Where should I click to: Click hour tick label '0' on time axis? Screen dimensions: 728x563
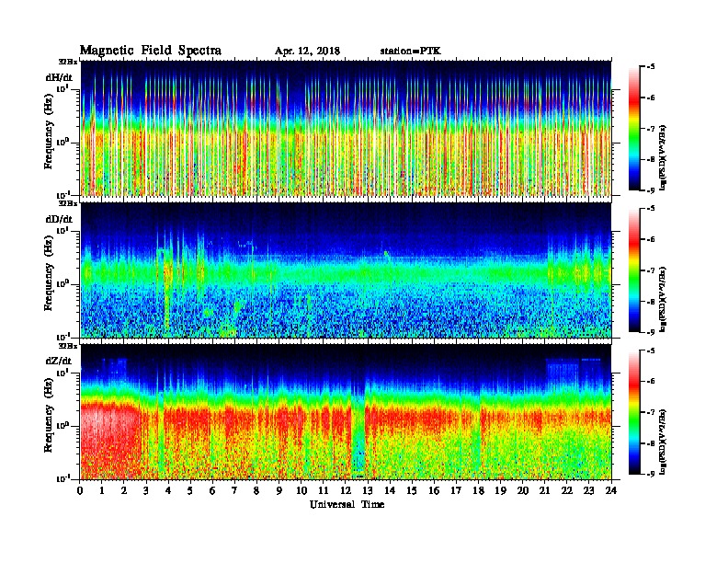(80, 490)
